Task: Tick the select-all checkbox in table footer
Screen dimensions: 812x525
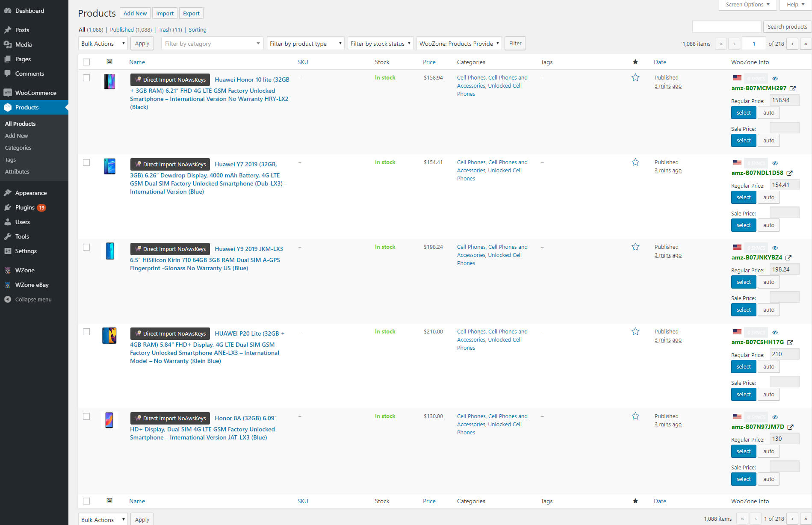Action: [x=86, y=501]
